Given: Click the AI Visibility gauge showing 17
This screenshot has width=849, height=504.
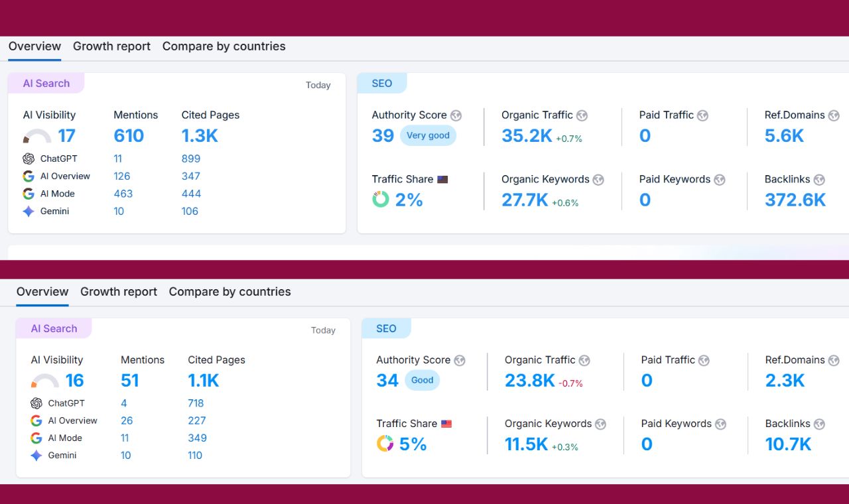Looking at the screenshot, I should [x=37, y=137].
